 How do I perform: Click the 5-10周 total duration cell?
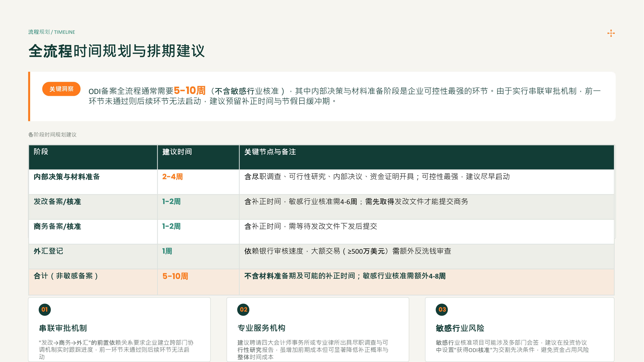[x=175, y=276]
